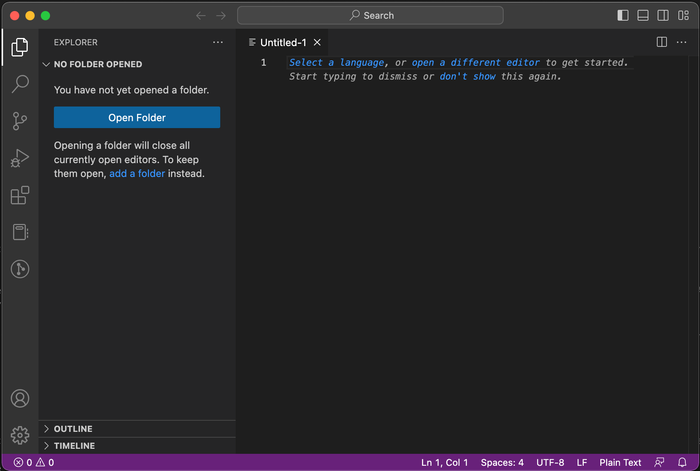The height and width of the screenshot is (471, 700).
Task: Toggle the Primary Side Bar layout button
Action: pos(623,15)
